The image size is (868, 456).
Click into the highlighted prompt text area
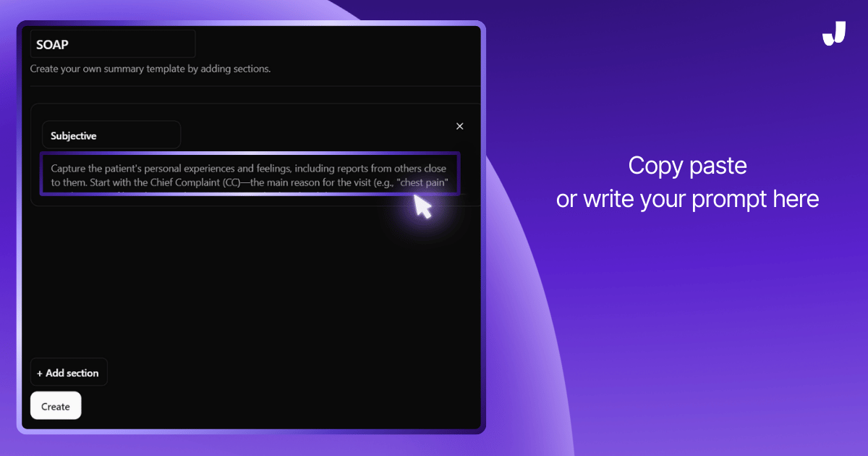click(249, 175)
